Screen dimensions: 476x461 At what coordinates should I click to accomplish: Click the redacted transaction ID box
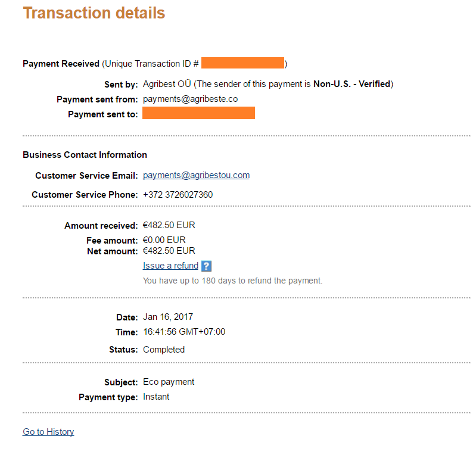click(242, 63)
